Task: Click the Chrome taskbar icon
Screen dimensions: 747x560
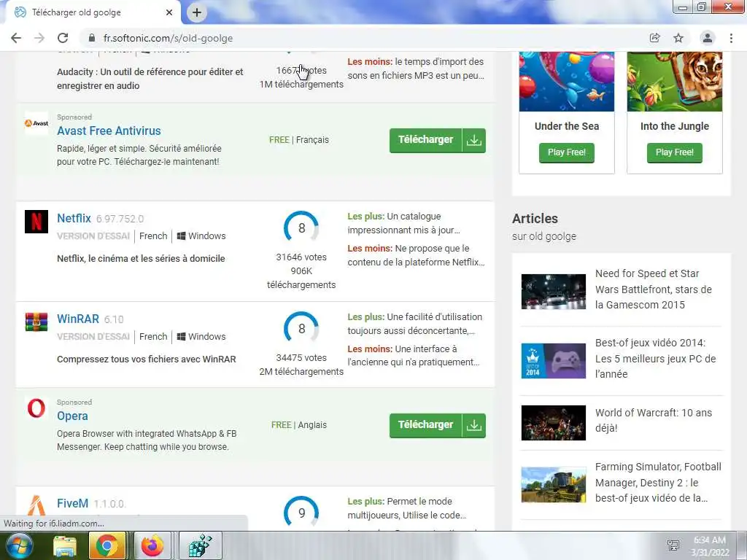Action: (107, 545)
